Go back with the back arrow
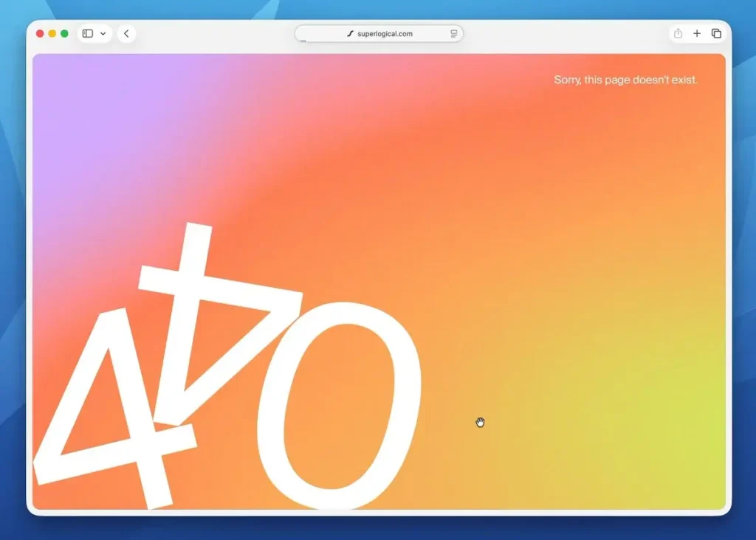The image size is (756, 540). point(126,34)
